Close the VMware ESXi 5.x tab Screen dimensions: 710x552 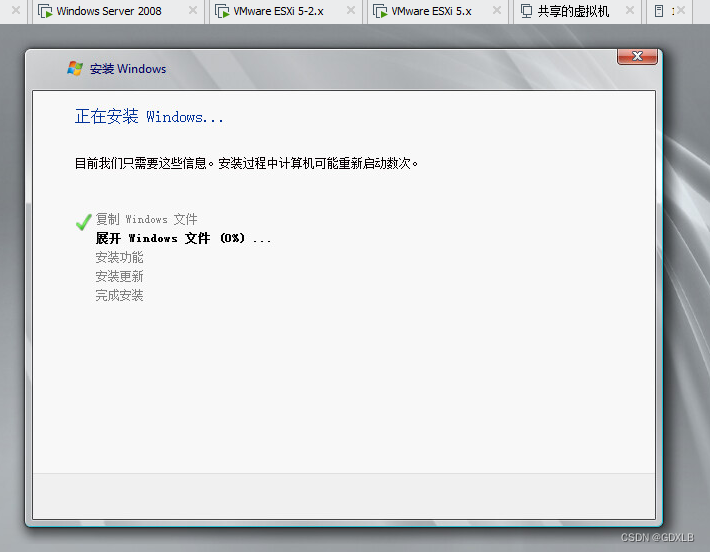coord(497,10)
